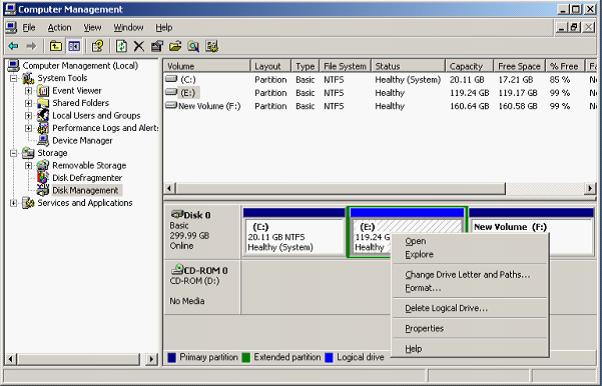Viewport: 602px width, 386px height.
Task: Click the Open folder toolbar icon
Action: [175, 46]
